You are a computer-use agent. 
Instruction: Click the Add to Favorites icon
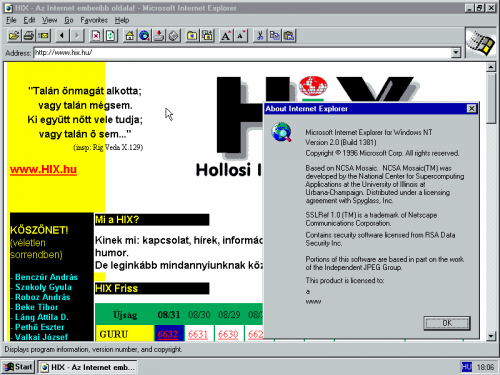click(207, 35)
